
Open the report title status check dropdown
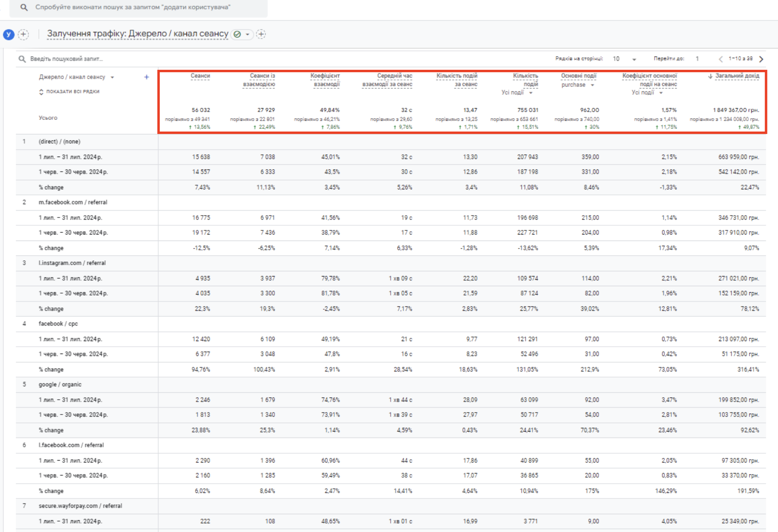point(242,34)
